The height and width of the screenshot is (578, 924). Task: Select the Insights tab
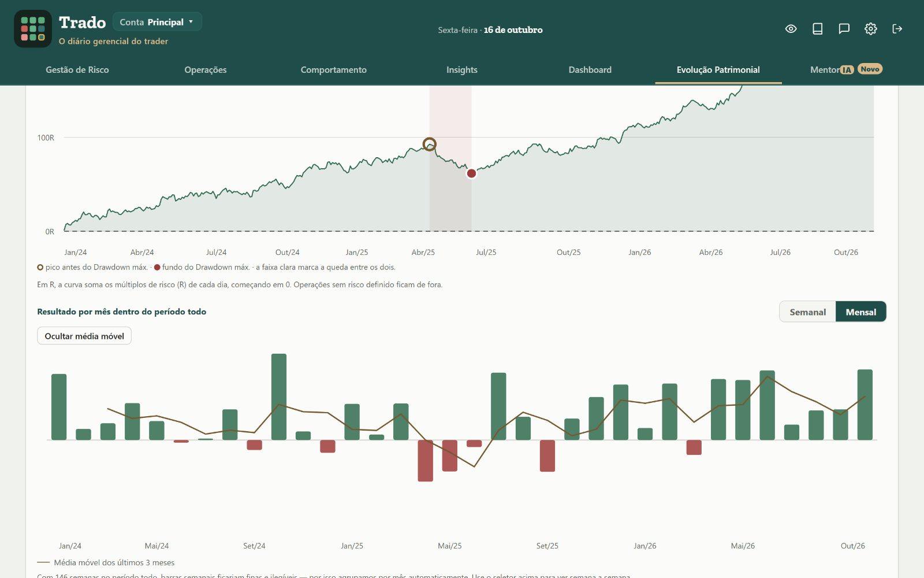click(462, 70)
